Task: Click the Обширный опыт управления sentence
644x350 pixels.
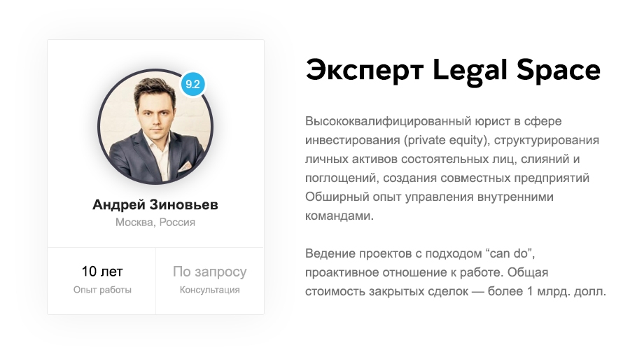Action: click(x=429, y=206)
